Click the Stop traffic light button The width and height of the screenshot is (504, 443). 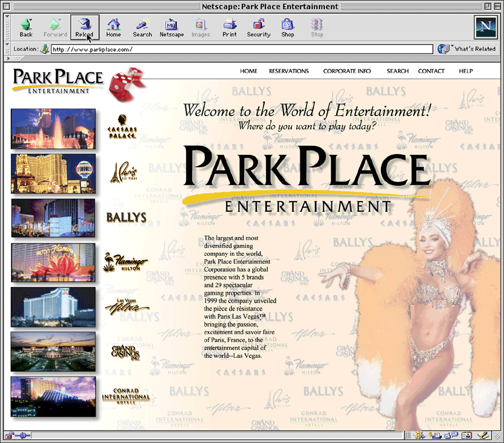[317, 28]
